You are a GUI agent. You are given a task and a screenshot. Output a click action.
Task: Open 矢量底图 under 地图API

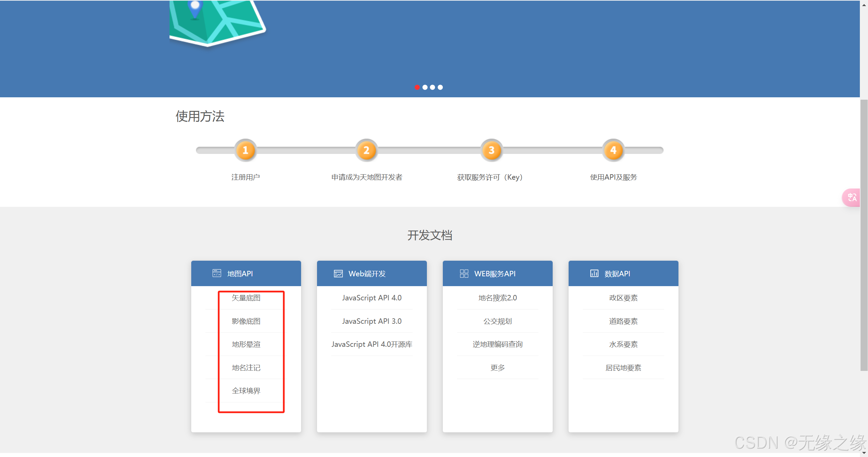(246, 298)
